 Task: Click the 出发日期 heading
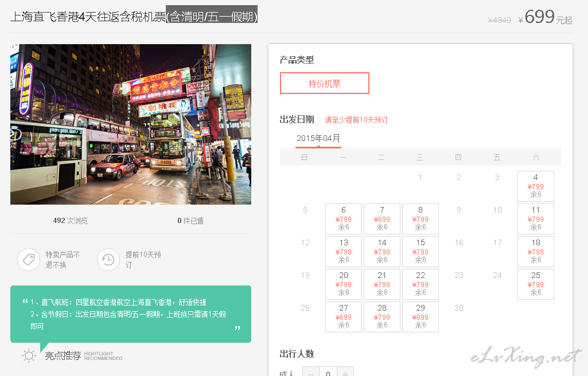click(x=297, y=119)
